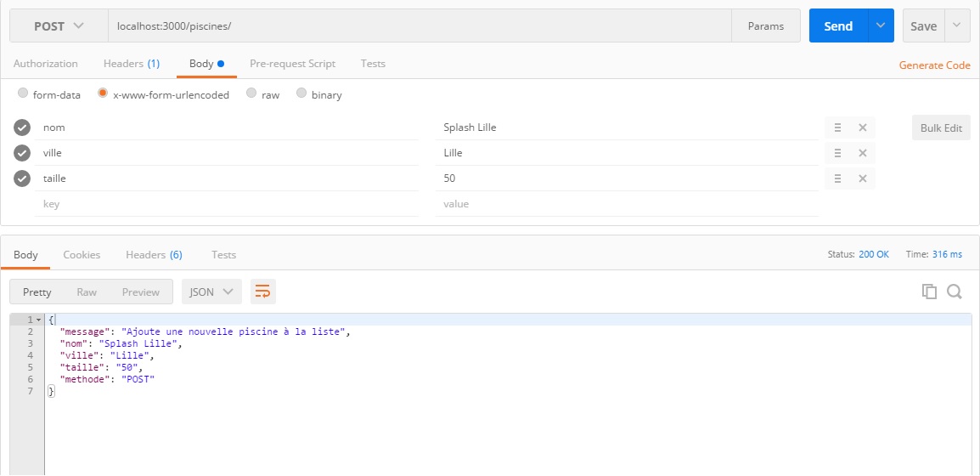Select the raw body type
The width and height of the screenshot is (980, 476).
[251, 93]
